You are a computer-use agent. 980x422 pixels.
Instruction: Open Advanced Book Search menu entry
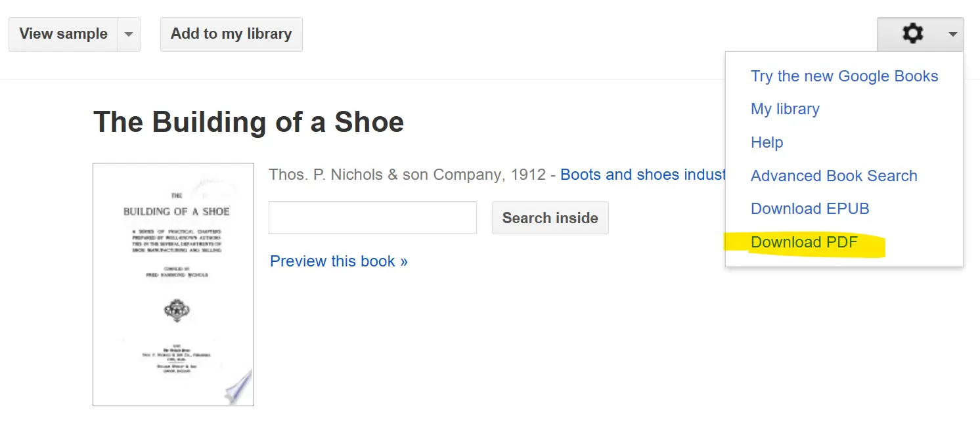coord(834,176)
